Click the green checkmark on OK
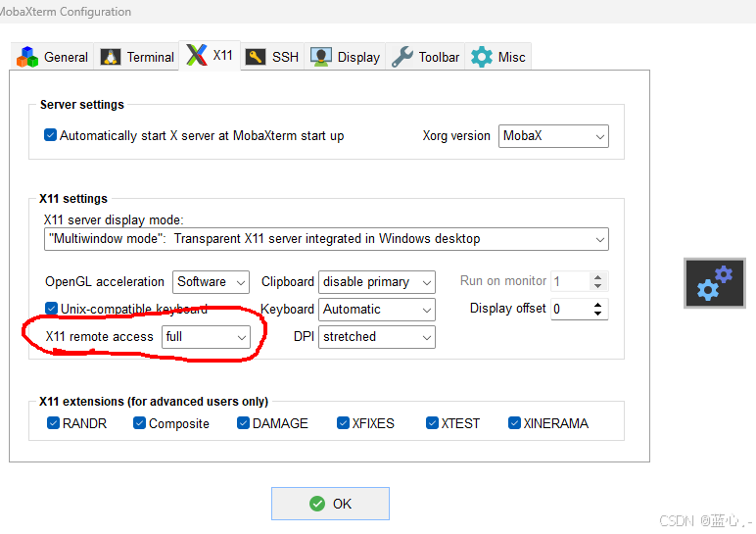 pos(317,504)
